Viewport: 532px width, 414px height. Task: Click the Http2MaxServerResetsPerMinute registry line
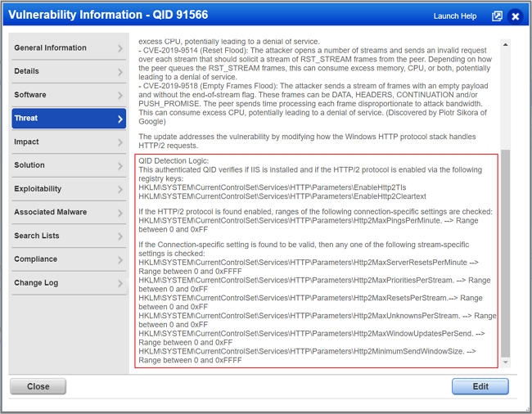pos(309,267)
